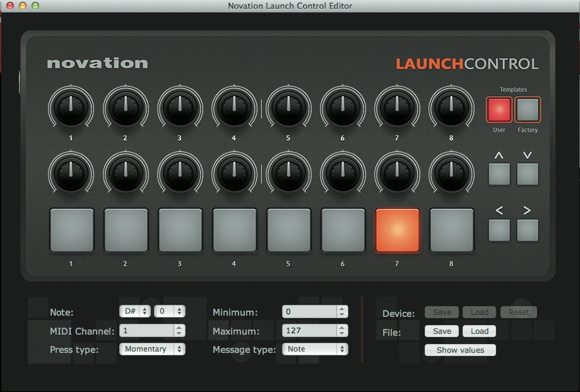Select bottom-row knob above pad 8
The width and height of the screenshot is (580, 392).
tap(451, 173)
